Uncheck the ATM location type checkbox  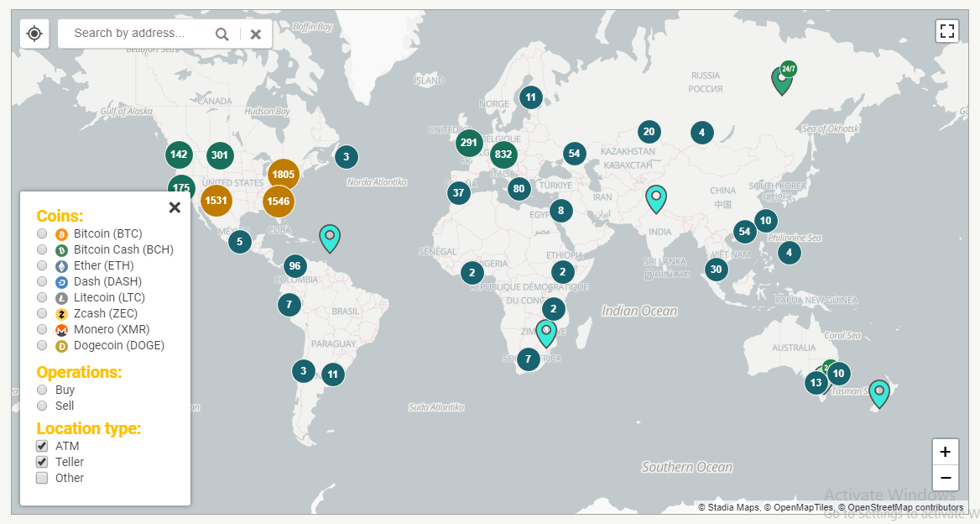tap(42, 446)
